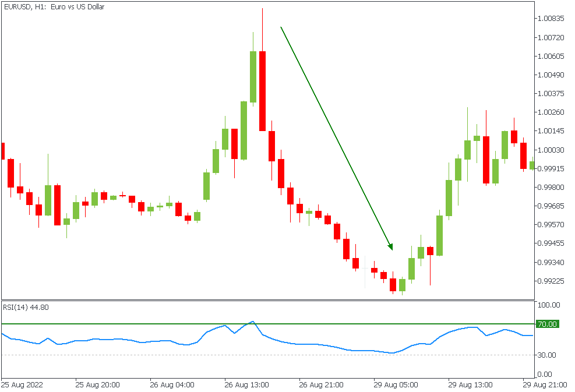Click the 1.00835 price label
Viewport: 575px width, 392px height.
551,19
